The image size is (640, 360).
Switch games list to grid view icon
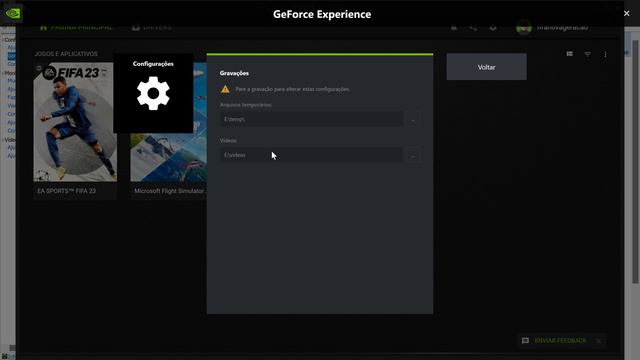pos(569,54)
